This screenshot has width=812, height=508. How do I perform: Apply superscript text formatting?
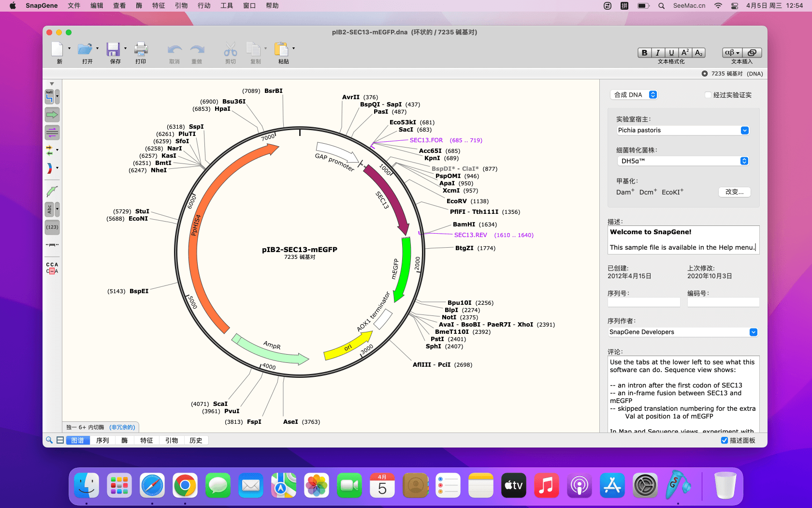point(685,53)
